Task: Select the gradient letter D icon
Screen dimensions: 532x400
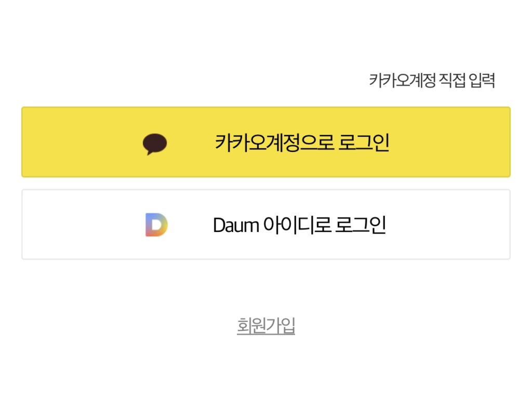Action: (x=156, y=225)
